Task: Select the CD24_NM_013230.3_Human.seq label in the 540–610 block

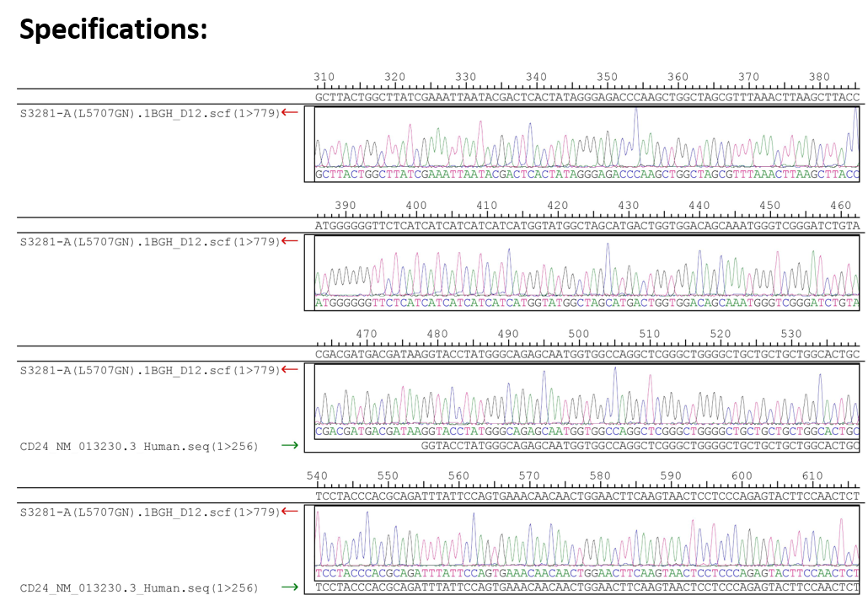Action: click(138, 587)
